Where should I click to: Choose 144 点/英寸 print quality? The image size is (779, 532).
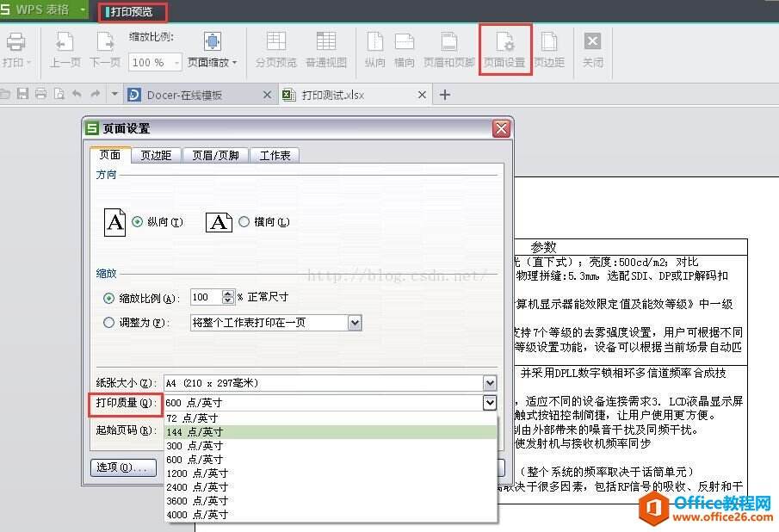(331, 432)
